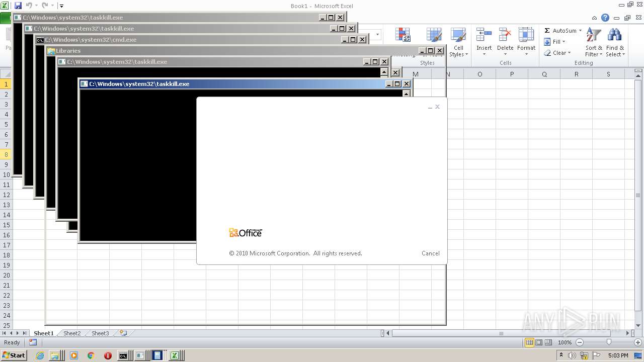Open Windows Media Player from taskbar
Screen dimensions: 644x362
(74, 355)
